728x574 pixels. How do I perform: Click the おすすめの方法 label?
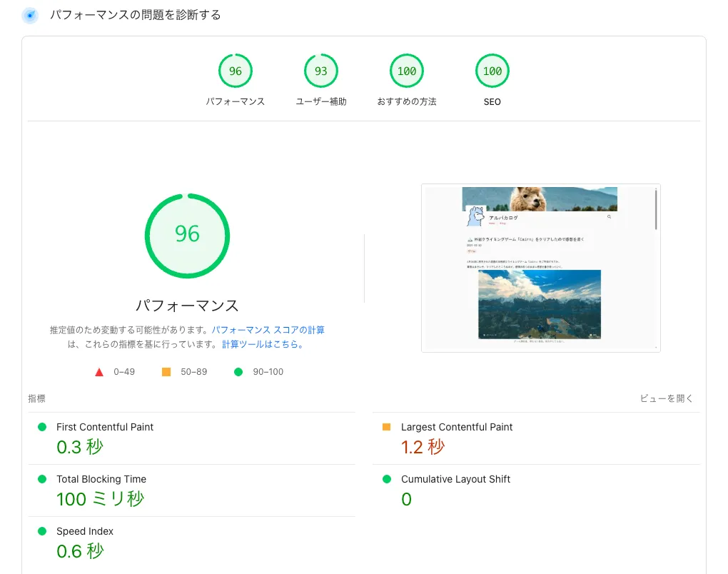tap(407, 101)
